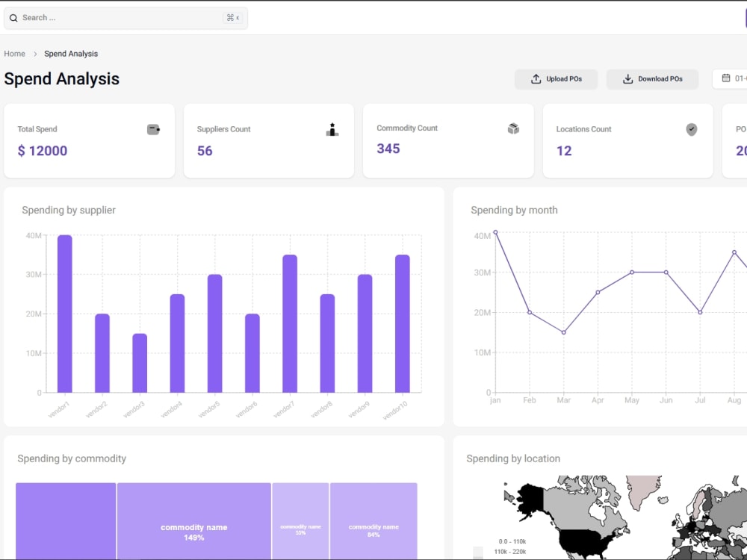Open the Home breadcrumb link
The width and height of the screenshot is (747, 560).
14,54
